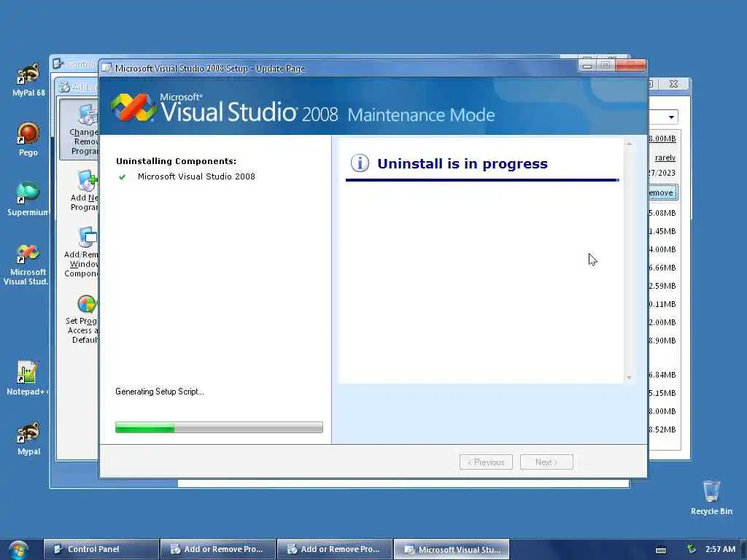The image size is (747, 560).
Task: Open the Mypal desktop shortcut
Action: pos(28,438)
